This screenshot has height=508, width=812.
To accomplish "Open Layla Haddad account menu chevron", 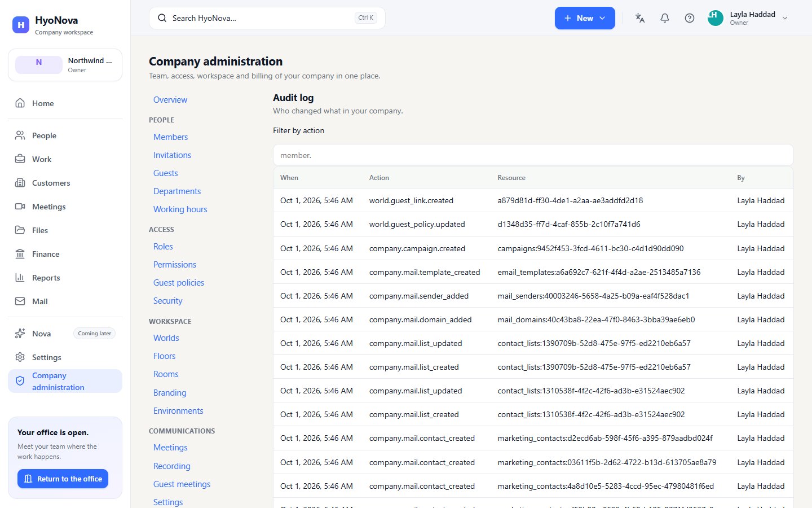I will pos(785,18).
